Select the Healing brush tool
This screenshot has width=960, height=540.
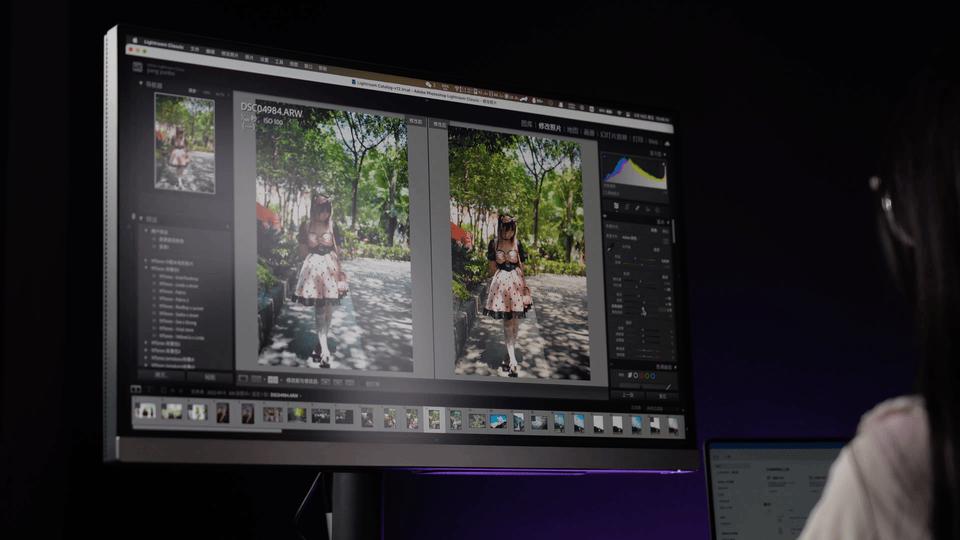pyautogui.click(x=637, y=208)
